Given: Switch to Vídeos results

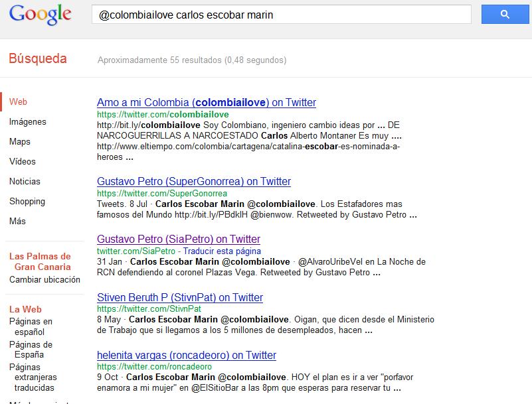Looking at the screenshot, I should 23,161.
